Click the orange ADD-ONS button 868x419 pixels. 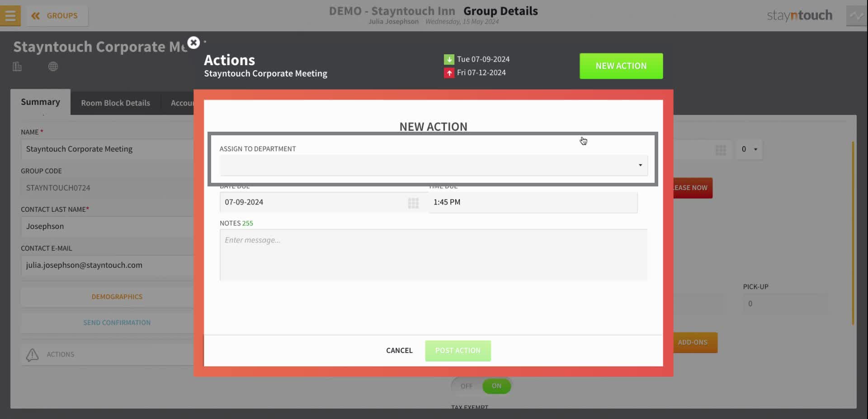tap(695, 343)
